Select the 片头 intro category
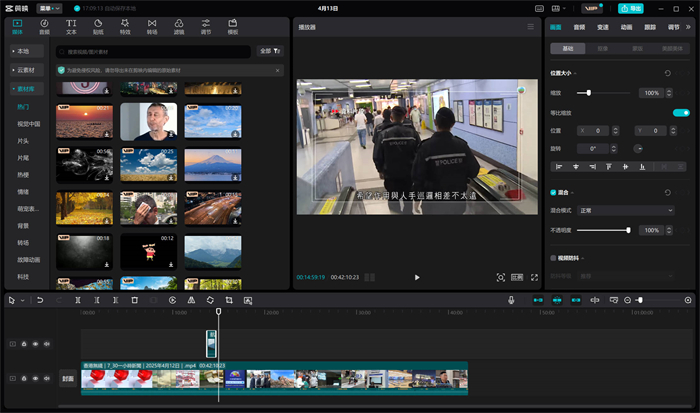This screenshot has height=413, width=700. pyautogui.click(x=23, y=141)
